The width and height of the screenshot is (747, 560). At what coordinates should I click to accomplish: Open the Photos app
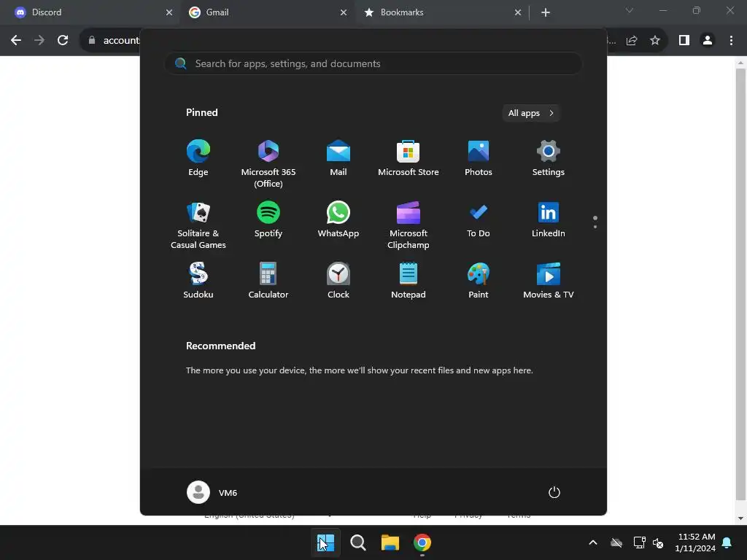point(479,158)
